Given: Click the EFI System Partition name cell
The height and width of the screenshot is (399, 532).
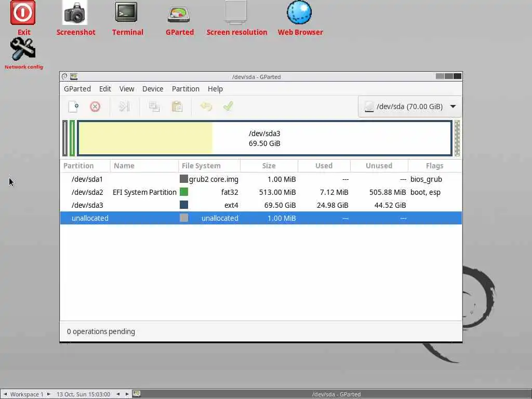Looking at the screenshot, I should (x=144, y=192).
